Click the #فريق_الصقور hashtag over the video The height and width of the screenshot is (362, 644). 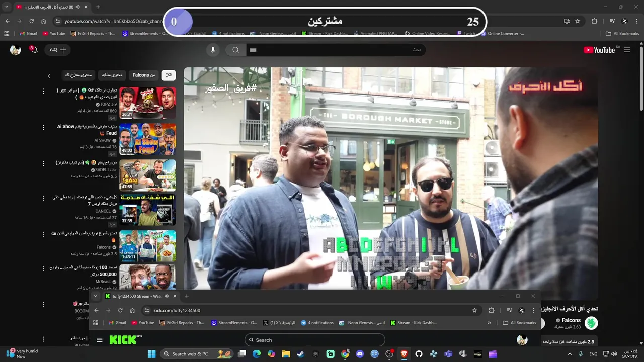tap(230, 88)
